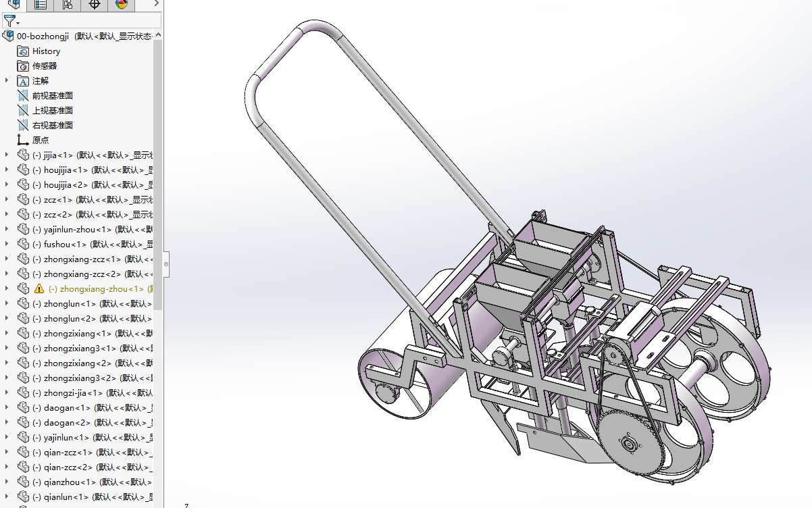Select the 传感器 sensors folder icon
Screen dimensions: 812x508
(x=23, y=66)
